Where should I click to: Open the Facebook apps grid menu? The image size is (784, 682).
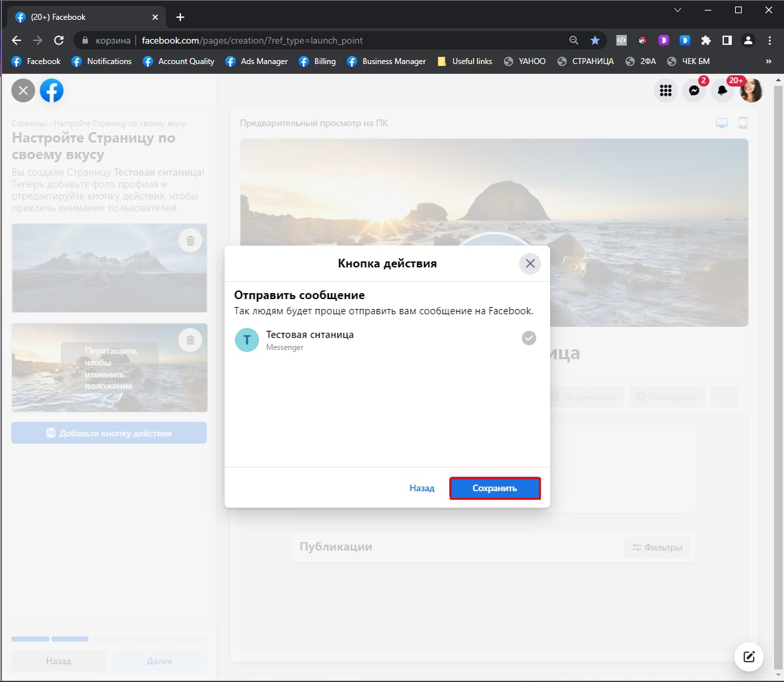coord(666,90)
